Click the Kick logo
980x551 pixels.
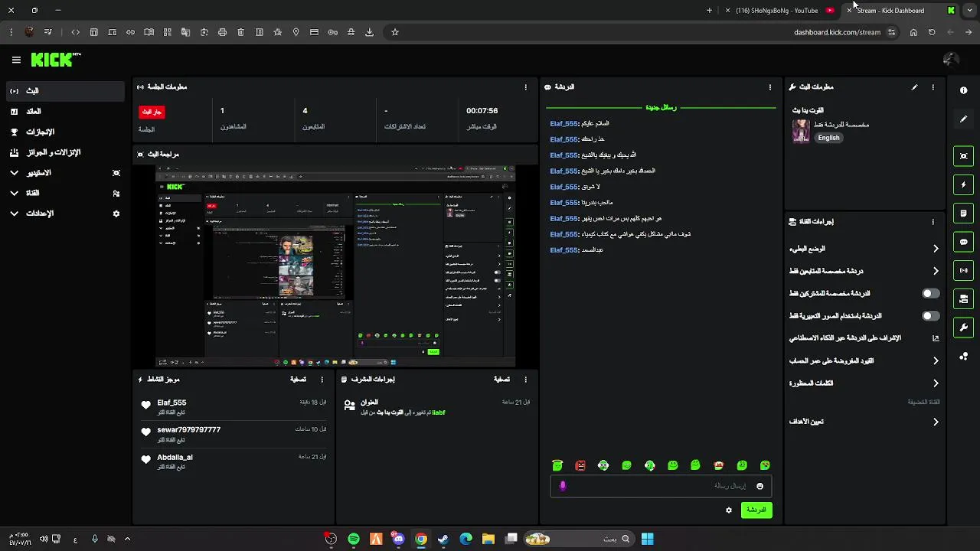point(55,60)
